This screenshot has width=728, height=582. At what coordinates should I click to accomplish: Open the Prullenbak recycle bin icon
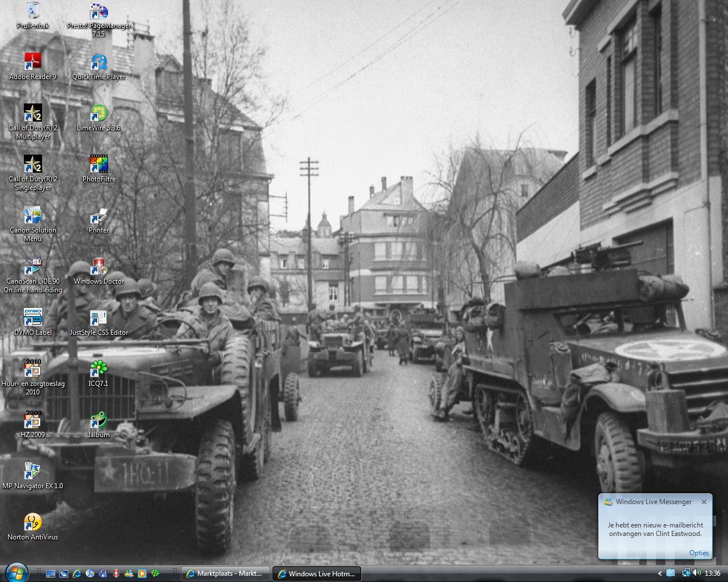tap(33, 11)
